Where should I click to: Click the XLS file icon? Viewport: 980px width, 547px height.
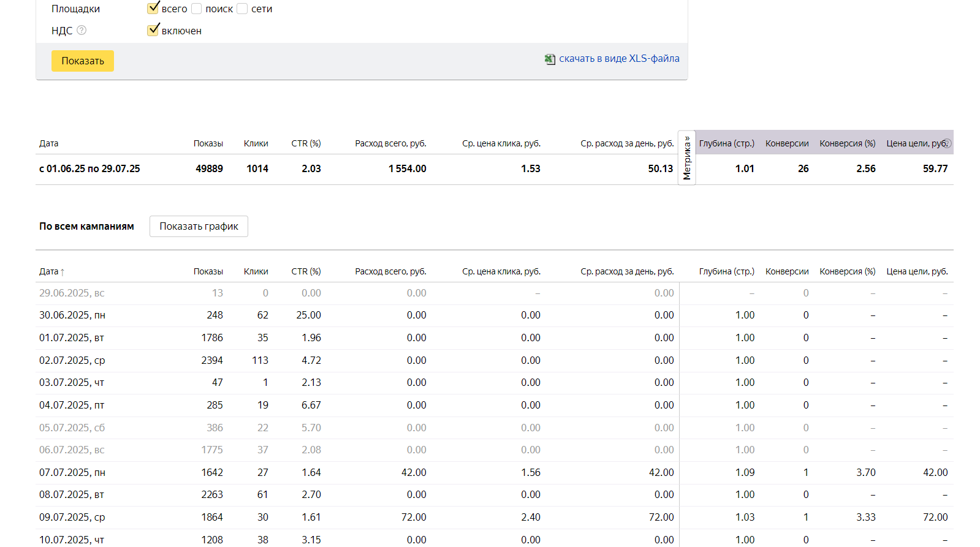(550, 59)
